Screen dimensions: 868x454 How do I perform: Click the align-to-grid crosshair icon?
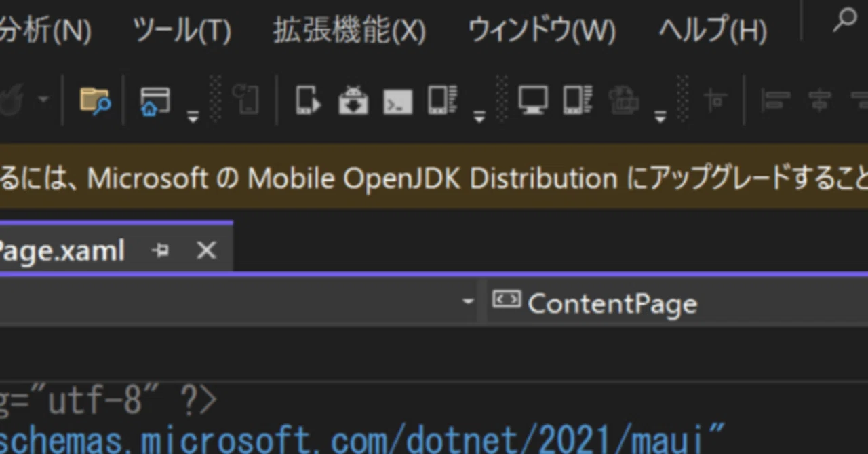point(715,100)
